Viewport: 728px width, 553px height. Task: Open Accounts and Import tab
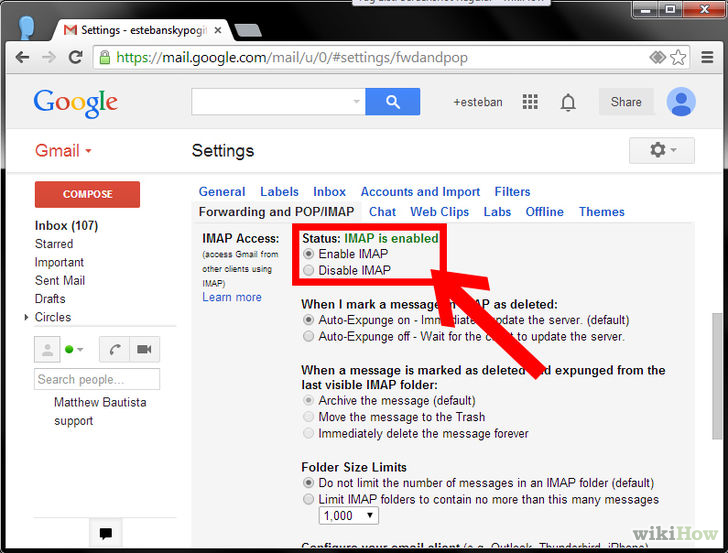(x=420, y=192)
